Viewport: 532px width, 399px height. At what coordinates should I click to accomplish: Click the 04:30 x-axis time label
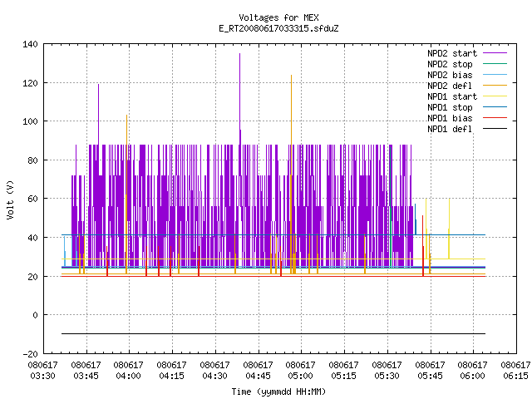[214, 376]
